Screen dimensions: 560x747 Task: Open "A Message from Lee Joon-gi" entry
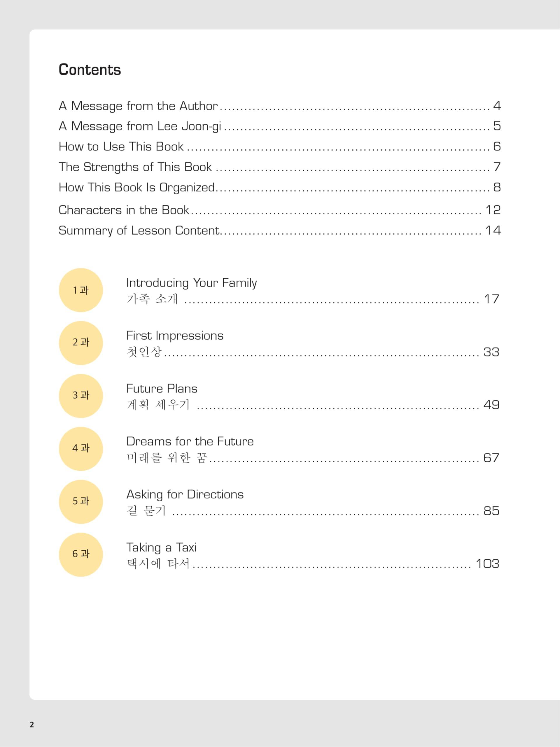pyautogui.click(x=140, y=126)
